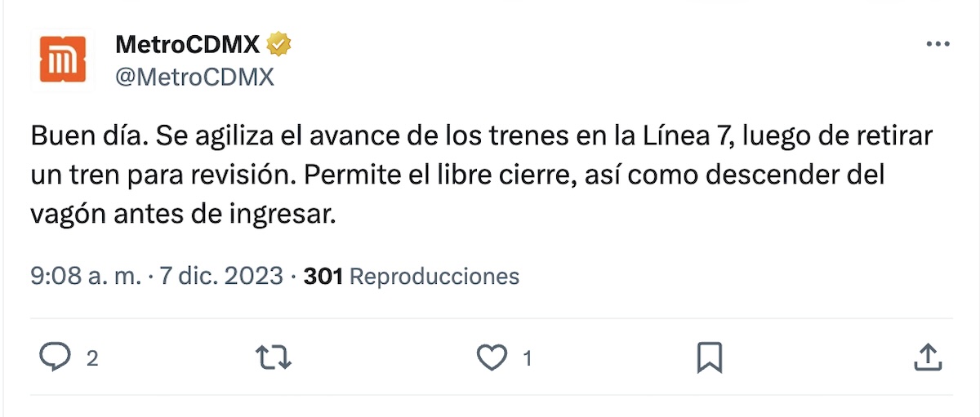View the 301 Reproducciones count
Image resolution: width=980 pixels, height=417 pixels.
(x=411, y=276)
